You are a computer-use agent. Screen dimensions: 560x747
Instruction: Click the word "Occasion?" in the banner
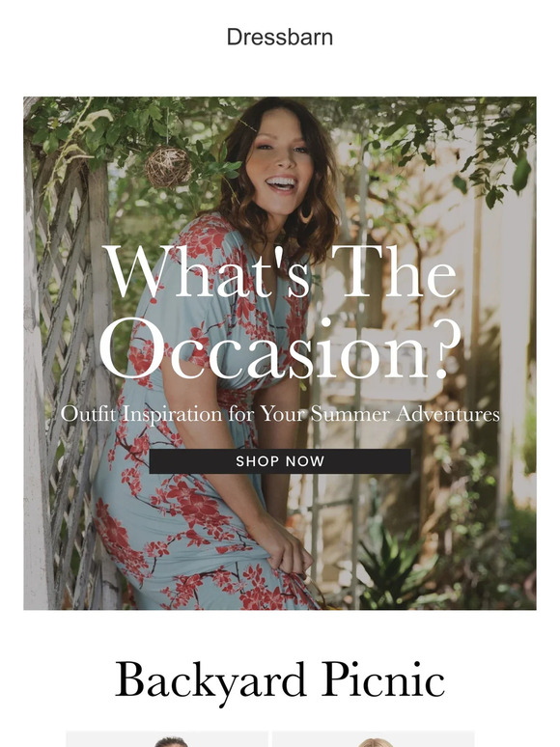coord(280,348)
